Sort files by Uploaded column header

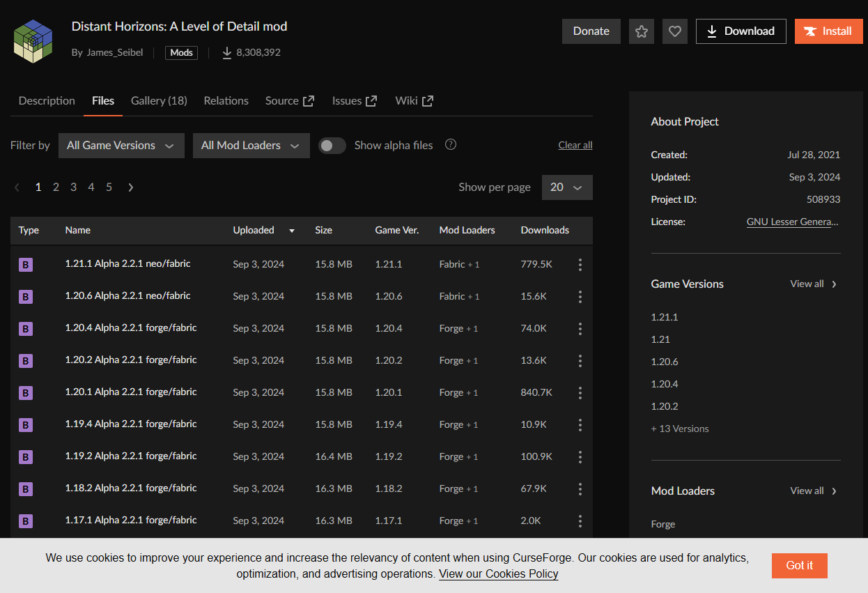click(x=254, y=231)
